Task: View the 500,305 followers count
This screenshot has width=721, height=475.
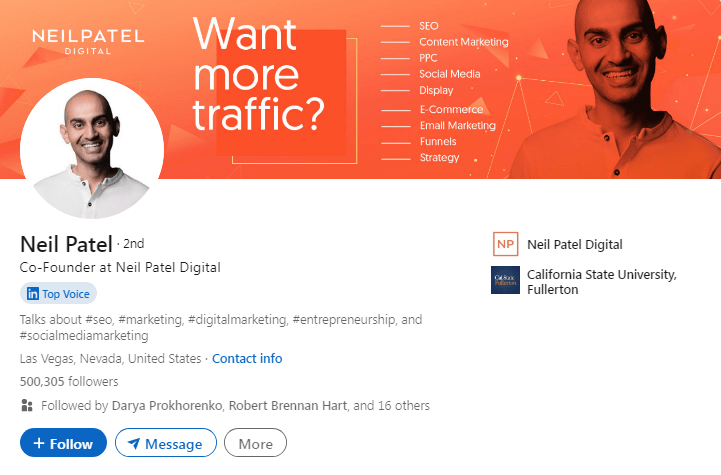Action: coord(69,381)
